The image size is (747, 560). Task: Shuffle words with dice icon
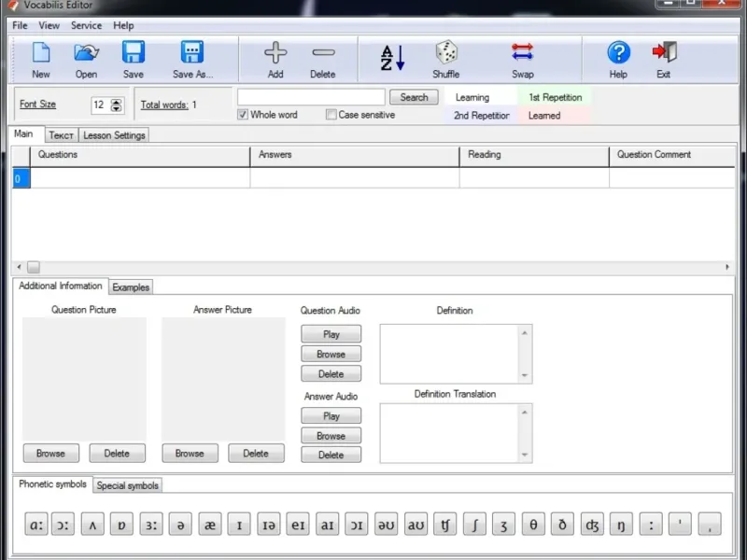(446, 60)
